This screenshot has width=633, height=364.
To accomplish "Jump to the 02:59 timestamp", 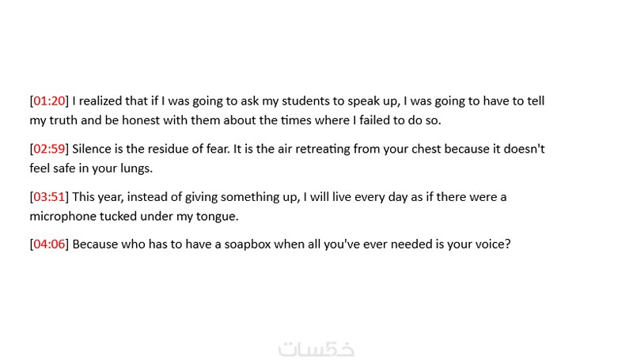I will pos(48,149).
